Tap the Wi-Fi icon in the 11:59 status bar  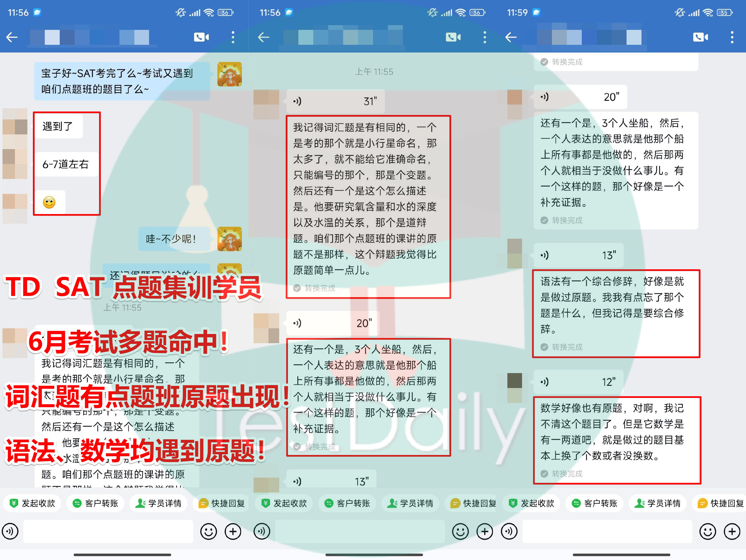(708, 13)
